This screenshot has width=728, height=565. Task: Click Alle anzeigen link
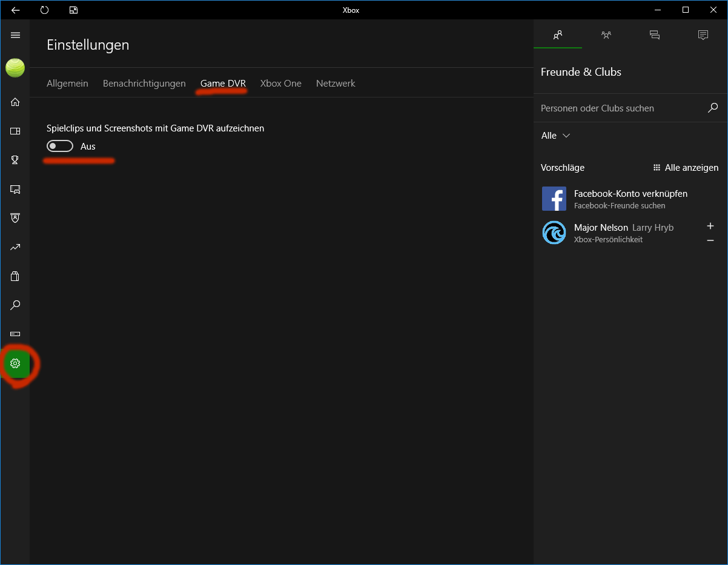coord(686,168)
